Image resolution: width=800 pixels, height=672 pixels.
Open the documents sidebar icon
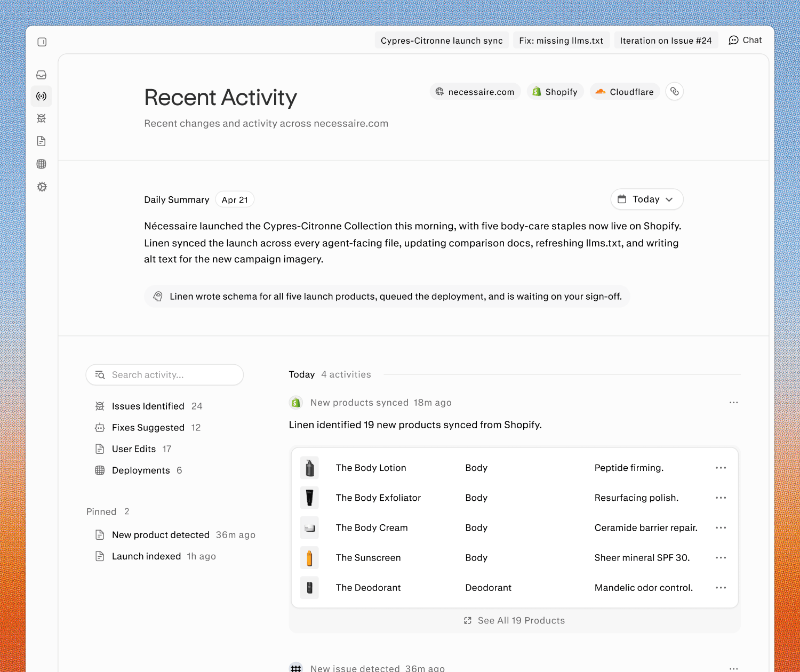[42, 141]
